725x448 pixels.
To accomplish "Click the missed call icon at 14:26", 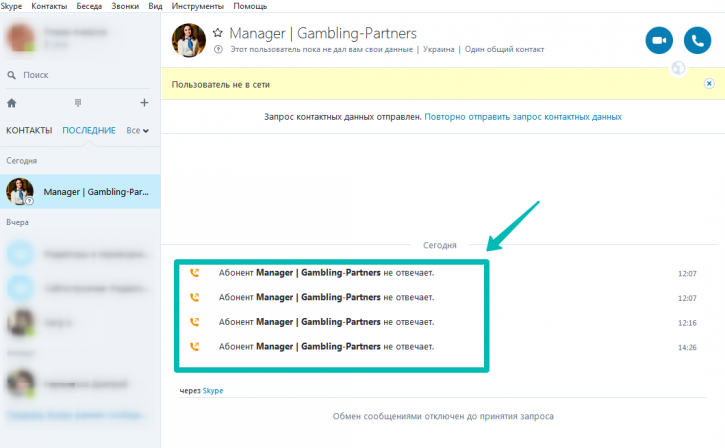I will click(195, 346).
